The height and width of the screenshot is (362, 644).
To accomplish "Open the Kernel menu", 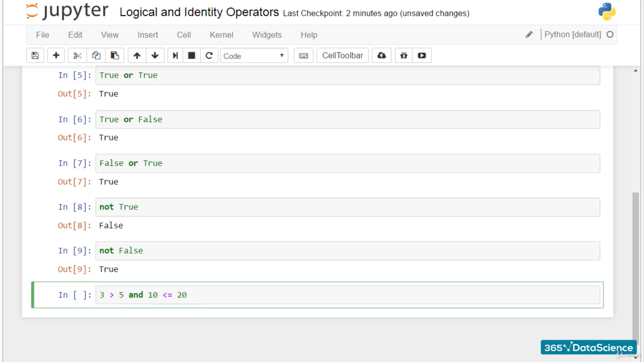I will (x=221, y=35).
